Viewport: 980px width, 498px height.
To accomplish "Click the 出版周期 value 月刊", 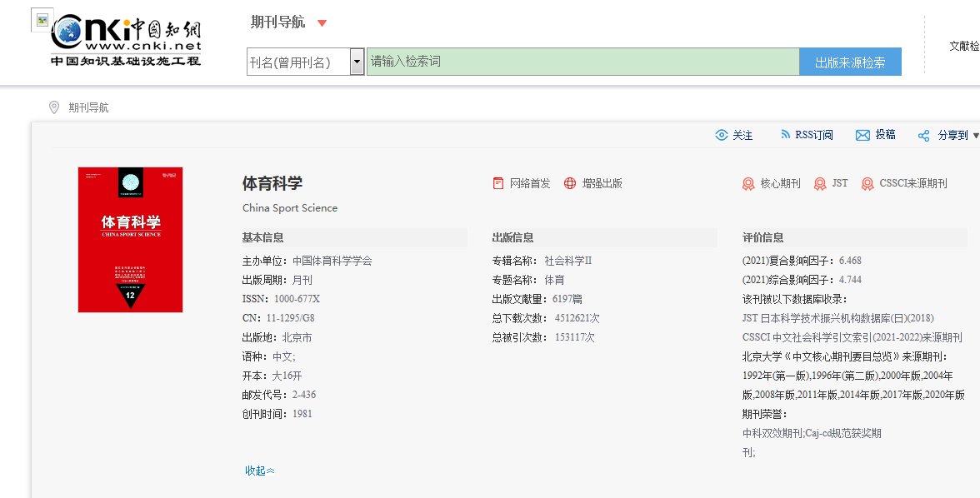I will coord(302,280).
